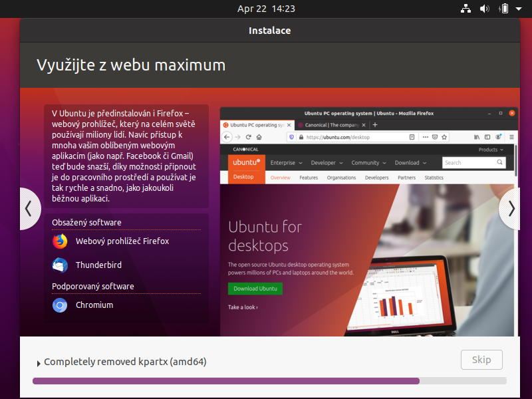Click the page actions three-dot icon
This screenshot has height=399, width=532.
426,137
